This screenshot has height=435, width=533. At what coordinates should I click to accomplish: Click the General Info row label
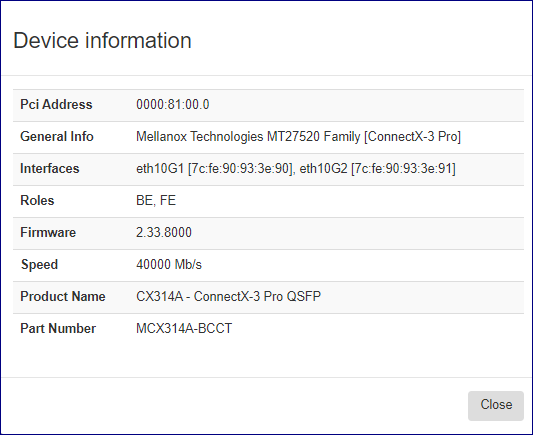pos(57,136)
